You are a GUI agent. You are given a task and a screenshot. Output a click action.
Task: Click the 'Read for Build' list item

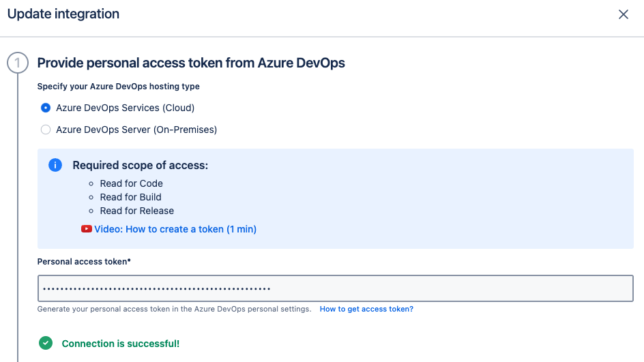(x=130, y=197)
